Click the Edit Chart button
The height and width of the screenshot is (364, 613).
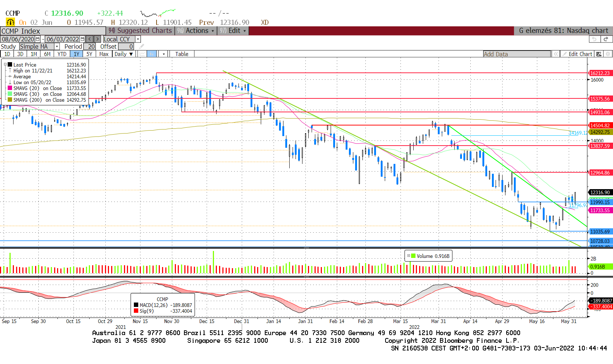click(x=577, y=54)
